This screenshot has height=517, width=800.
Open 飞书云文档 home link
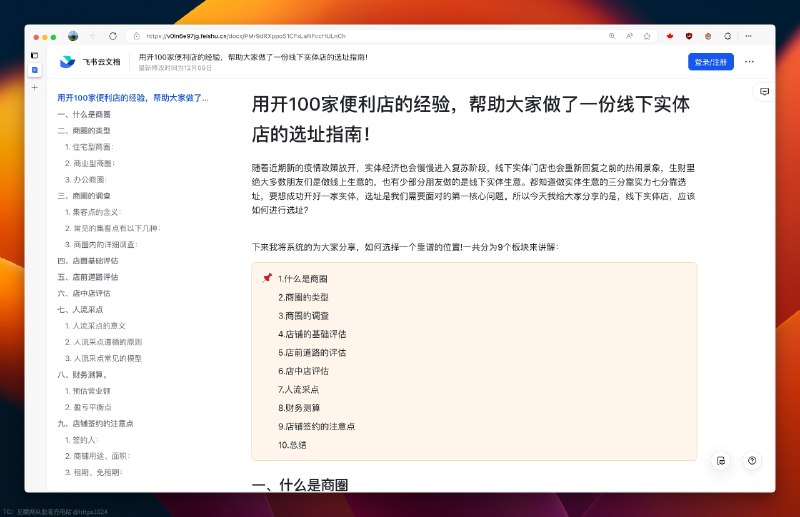click(101, 62)
